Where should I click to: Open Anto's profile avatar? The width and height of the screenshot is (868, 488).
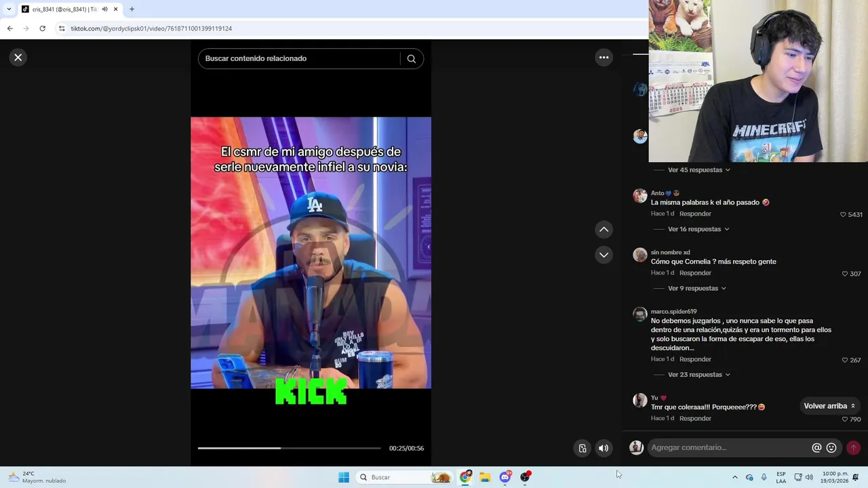(x=640, y=196)
